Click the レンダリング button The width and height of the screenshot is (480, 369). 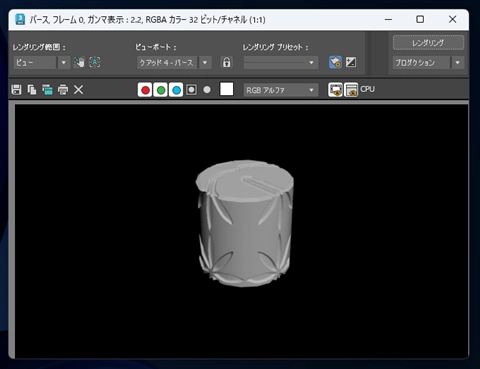coord(428,43)
